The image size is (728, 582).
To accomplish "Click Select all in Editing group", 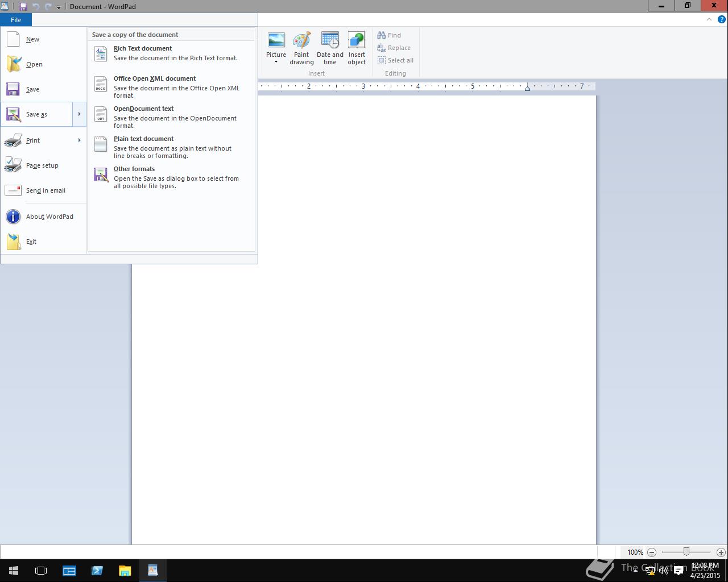I will click(x=395, y=60).
